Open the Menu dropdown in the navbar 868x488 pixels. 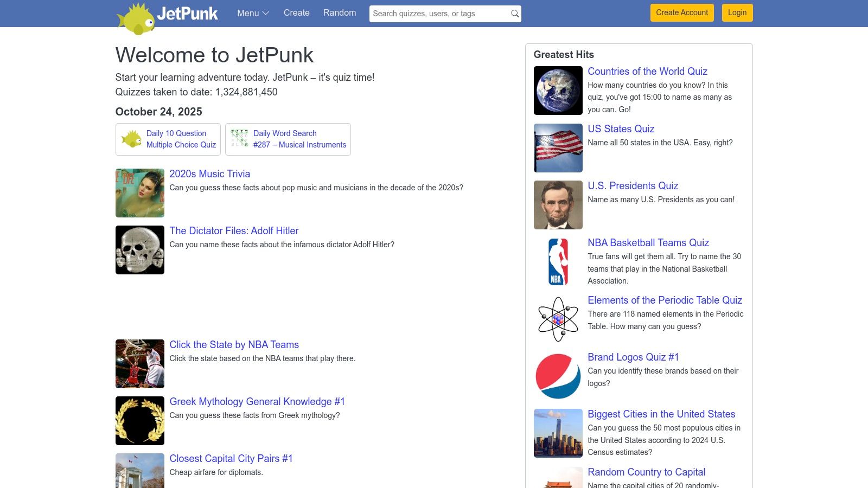pyautogui.click(x=252, y=13)
